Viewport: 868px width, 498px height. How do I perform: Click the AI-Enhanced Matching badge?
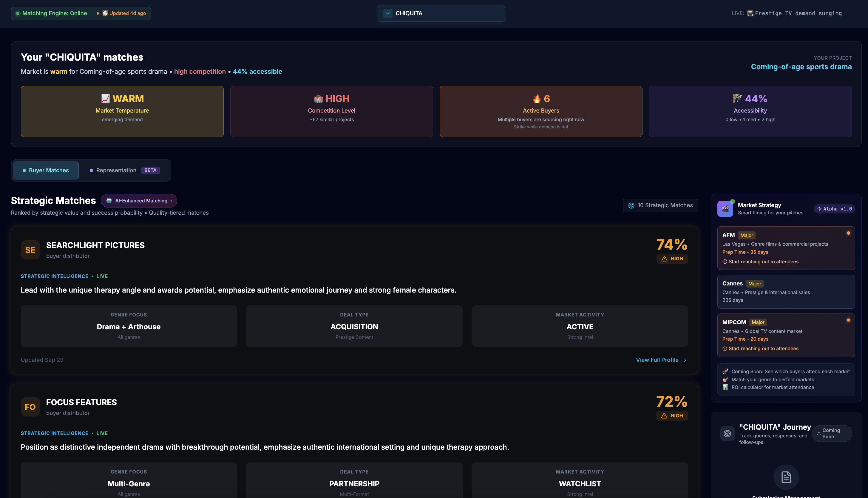click(139, 201)
